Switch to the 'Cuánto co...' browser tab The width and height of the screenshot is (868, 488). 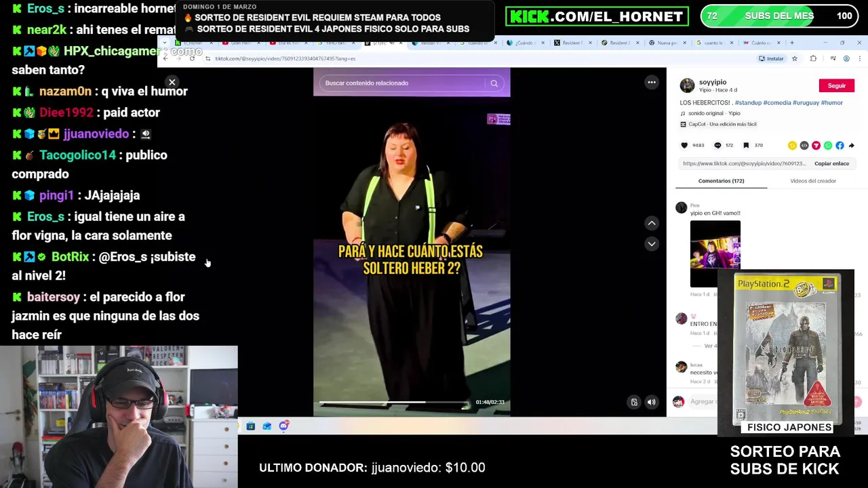[x=761, y=43]
